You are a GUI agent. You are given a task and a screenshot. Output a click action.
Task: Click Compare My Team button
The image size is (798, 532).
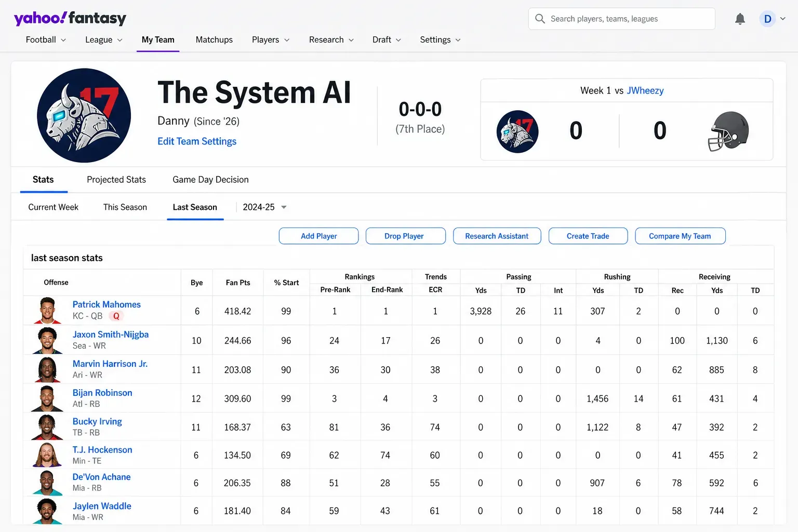(680, 236)
